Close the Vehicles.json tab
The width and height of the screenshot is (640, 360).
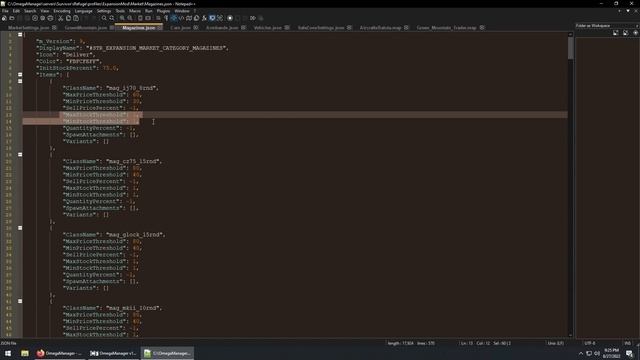287,28
